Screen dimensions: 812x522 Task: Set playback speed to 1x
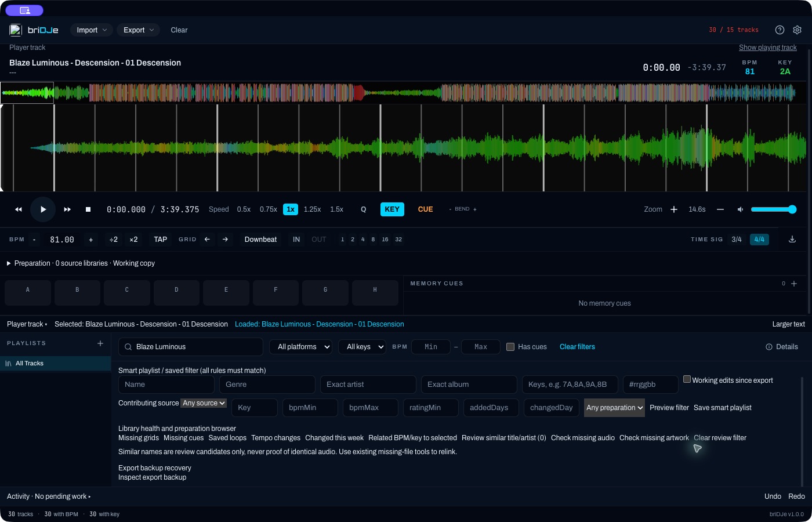coord(291,209)
